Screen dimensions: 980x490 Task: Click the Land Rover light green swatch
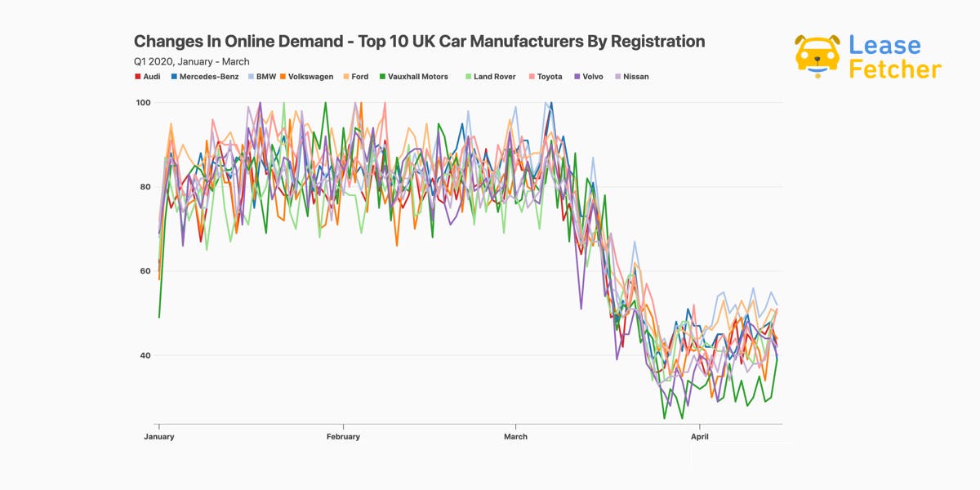[x=468, y=77]
